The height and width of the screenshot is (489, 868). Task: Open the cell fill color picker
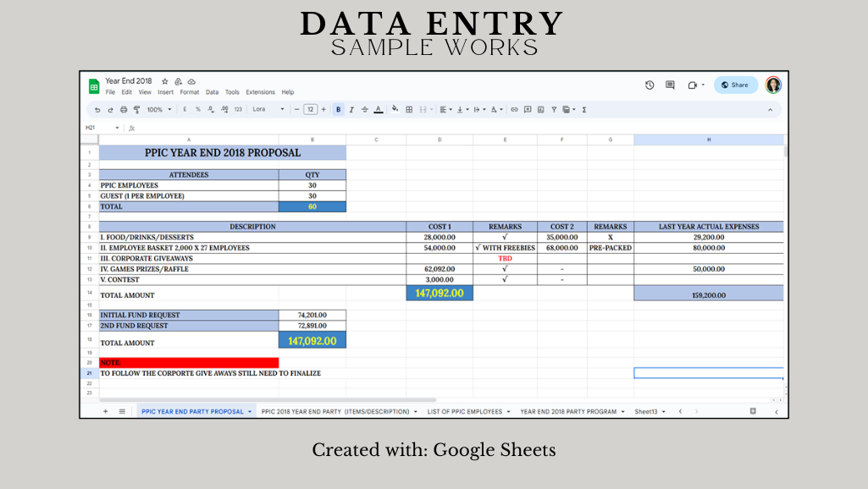[395, 109]
